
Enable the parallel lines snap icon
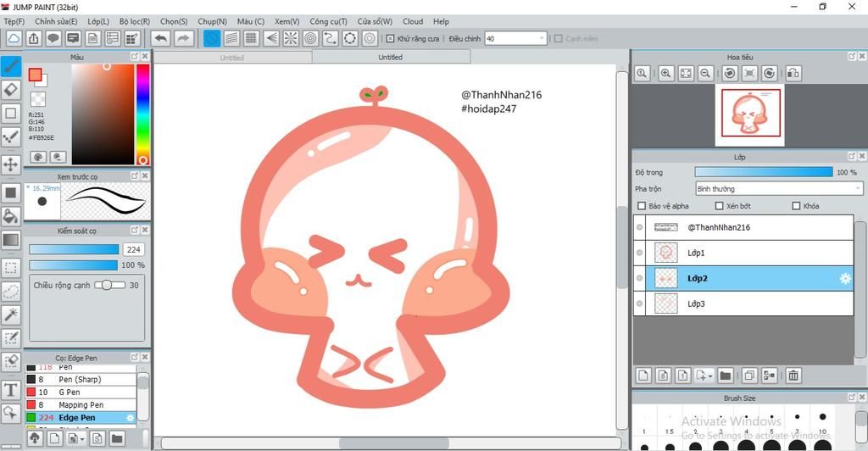pos(231,38)
